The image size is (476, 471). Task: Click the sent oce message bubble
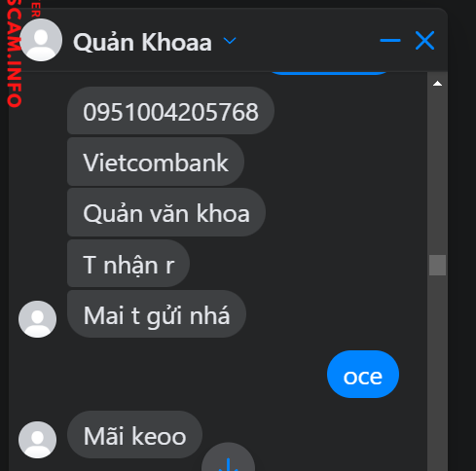pyautogui.click(x=363, y=375)
